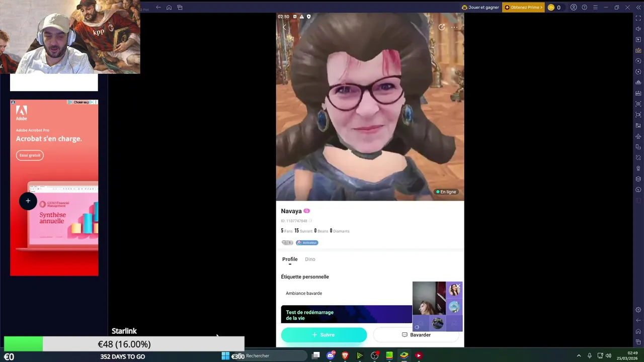The height and width of the screenshot is (362, 644).
Task: Click the BlueStacks sidebar back arrow
Action: [638, 320]
